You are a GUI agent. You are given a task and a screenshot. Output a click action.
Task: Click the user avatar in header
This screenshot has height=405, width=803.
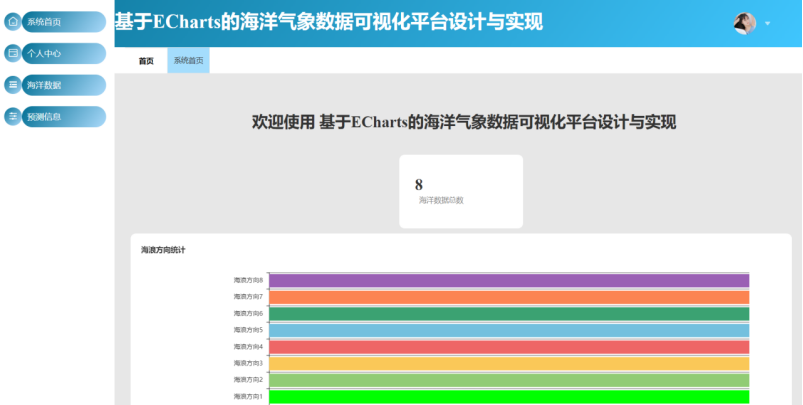click(745, 24)
